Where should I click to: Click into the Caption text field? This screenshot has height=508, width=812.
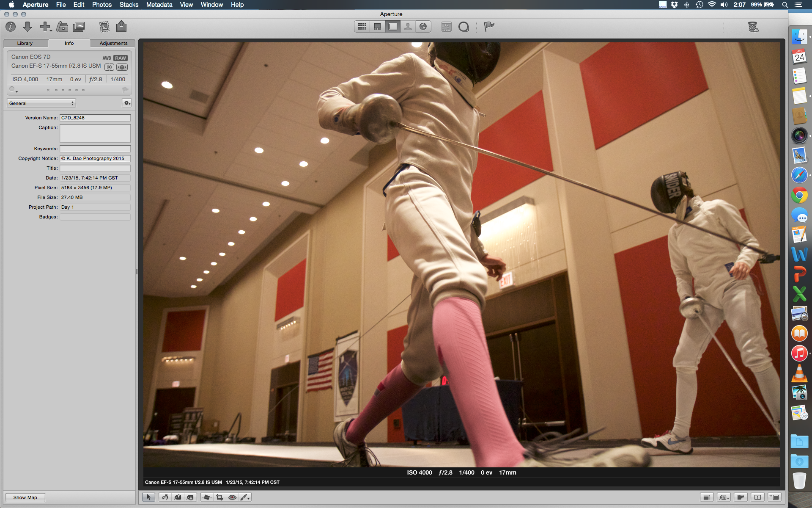coord(95,133)
